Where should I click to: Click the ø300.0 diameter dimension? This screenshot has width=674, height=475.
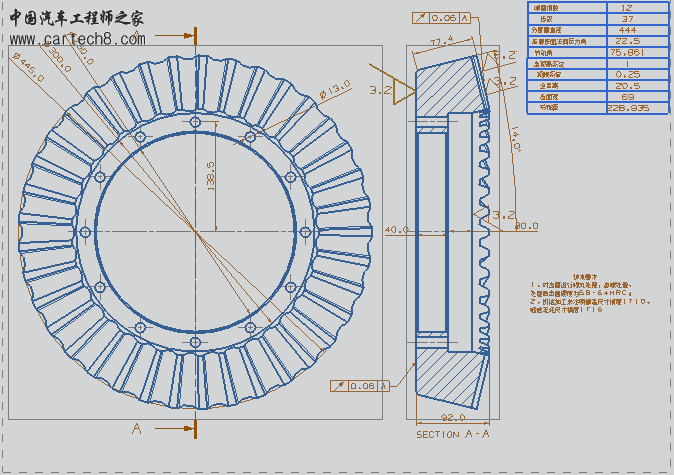click(x=56, y=58)
